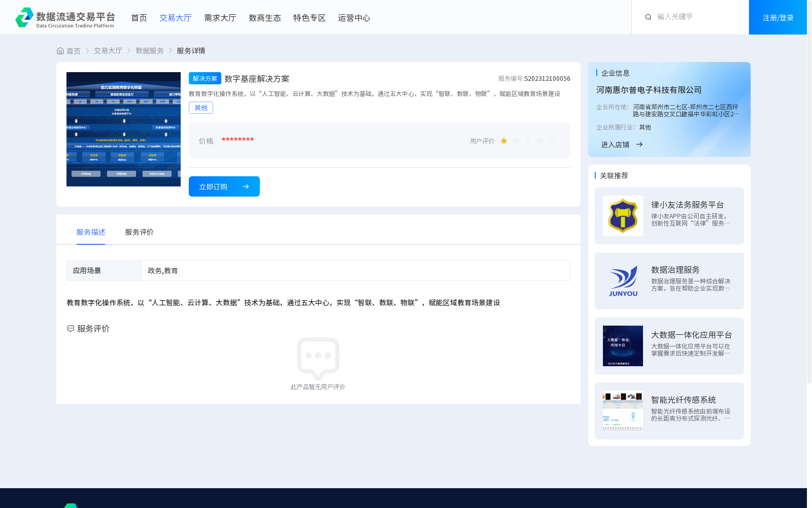Click the fourth rating star
Image resolution: width=812 pixels, height=508 pixels.
pos(540,141)
